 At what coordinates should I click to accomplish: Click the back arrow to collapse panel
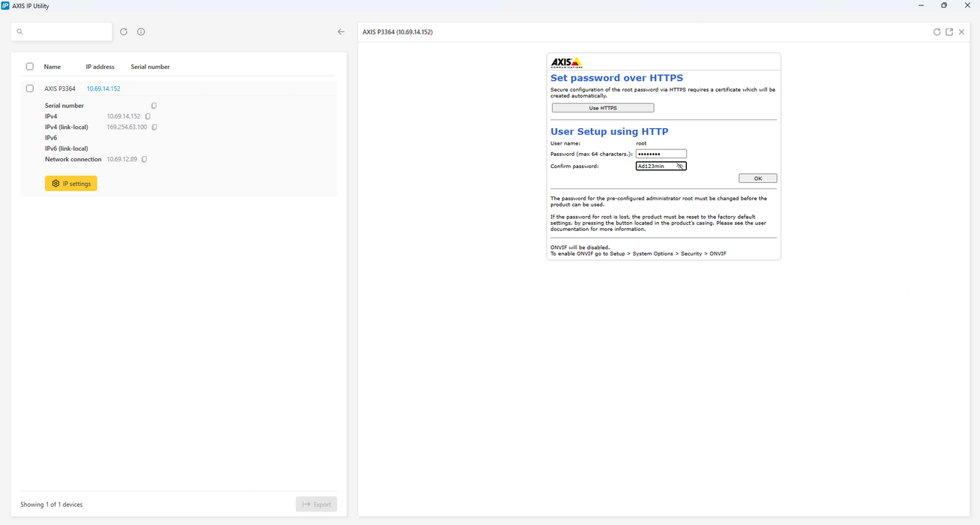coord(341,31)
